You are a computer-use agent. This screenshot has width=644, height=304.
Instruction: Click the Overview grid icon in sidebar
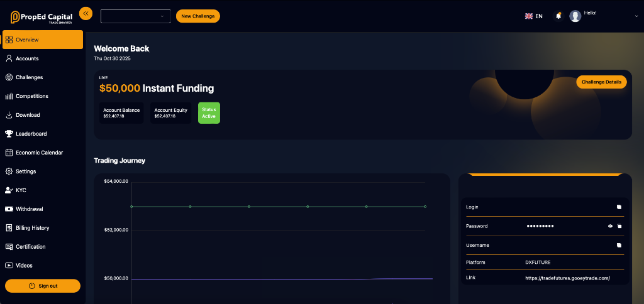coord(9,40)
